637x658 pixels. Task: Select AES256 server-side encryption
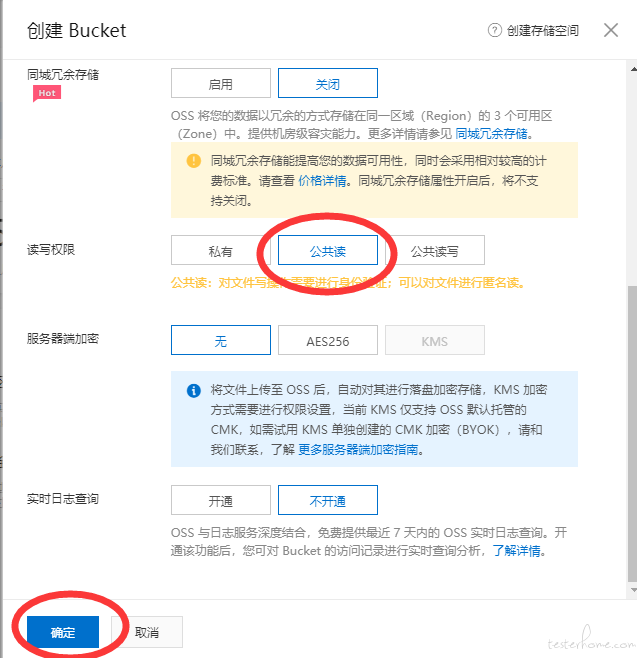(x=328, y=340)
